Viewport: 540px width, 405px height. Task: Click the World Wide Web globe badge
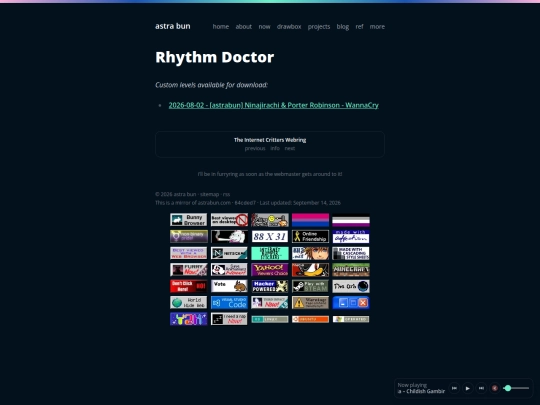[189, 302]
